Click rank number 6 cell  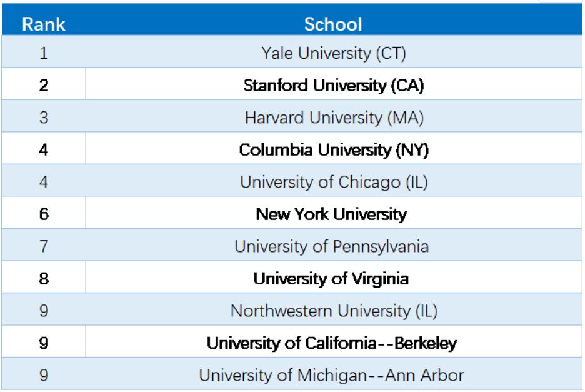click(44, 213)
